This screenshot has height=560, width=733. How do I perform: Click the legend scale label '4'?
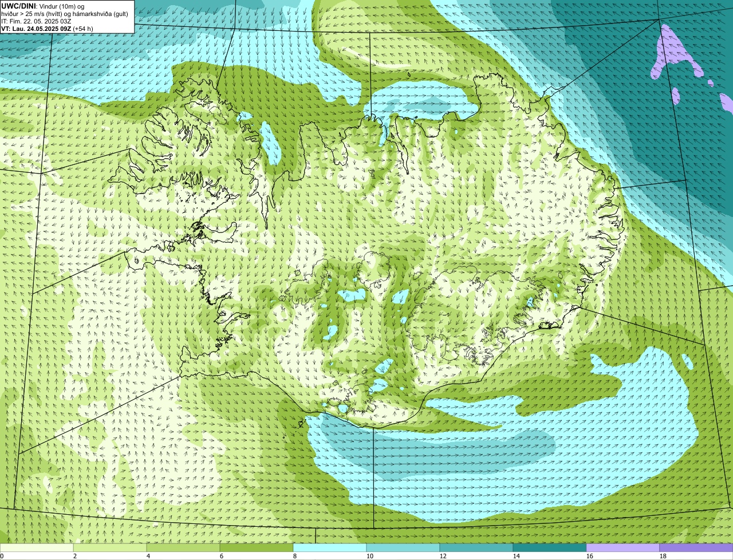click(148, 556)
